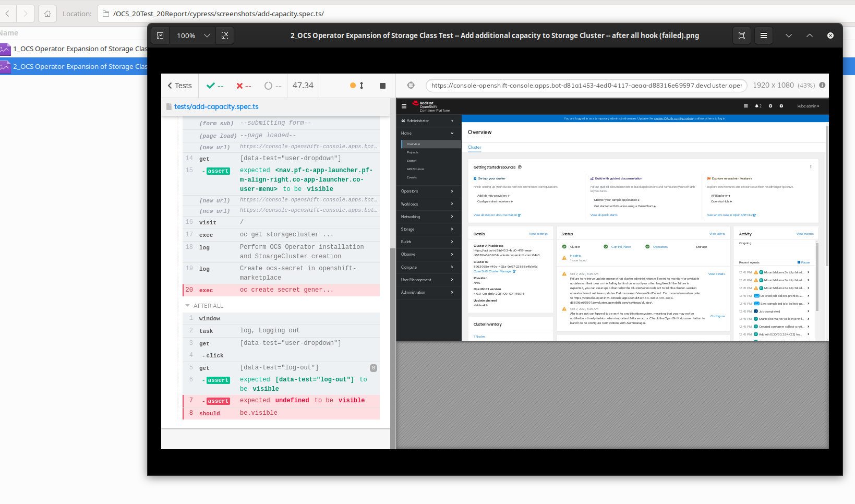Open the image viewer hamburger menu

click(x=763, y=35)
